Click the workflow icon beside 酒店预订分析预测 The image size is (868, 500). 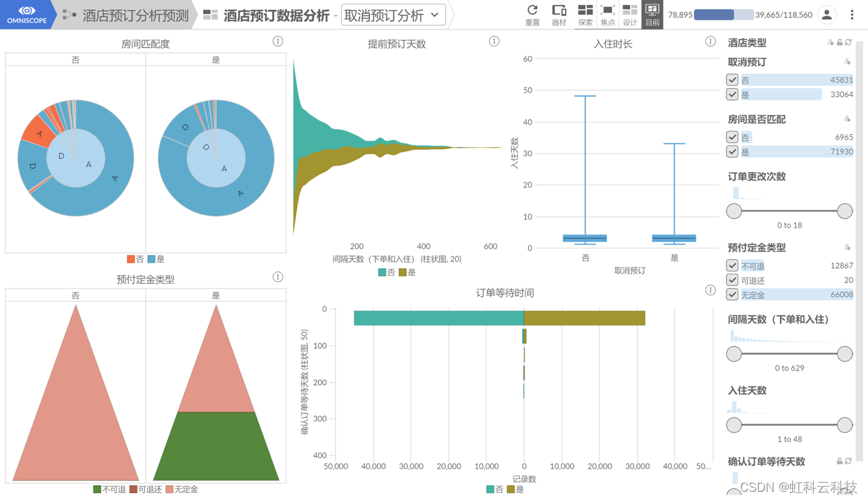pyautogui.click(x=69, y=14)
